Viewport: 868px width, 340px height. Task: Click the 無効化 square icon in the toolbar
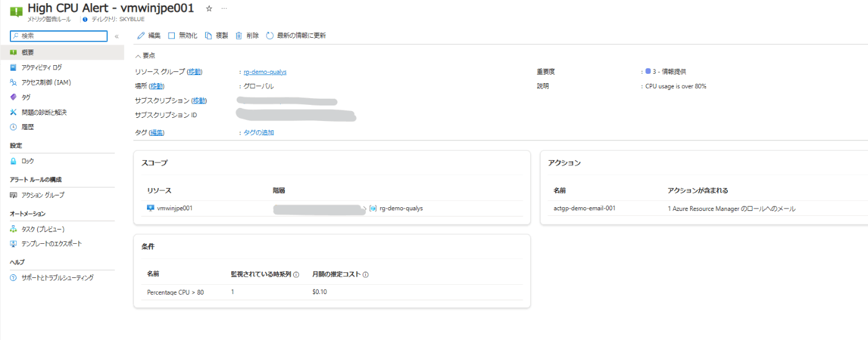172,35
